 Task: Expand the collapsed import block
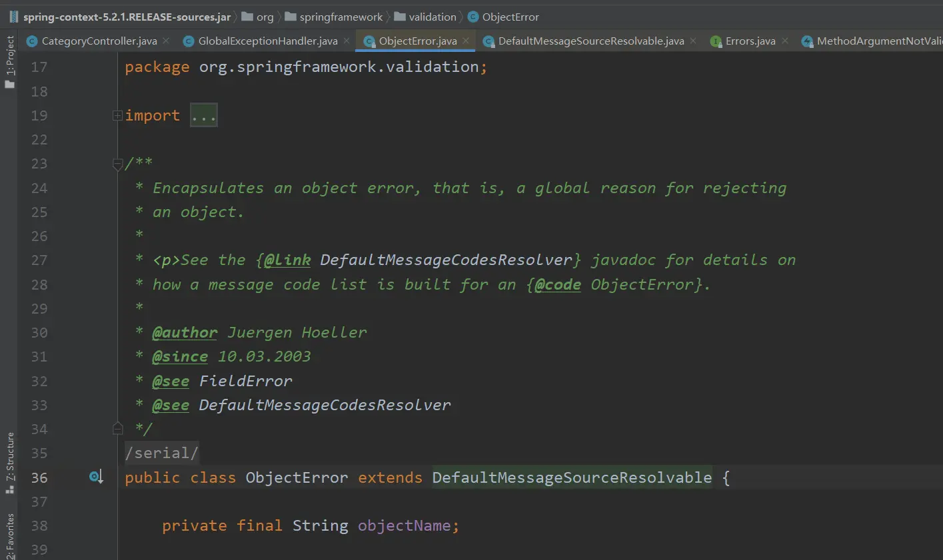point(117,115)
